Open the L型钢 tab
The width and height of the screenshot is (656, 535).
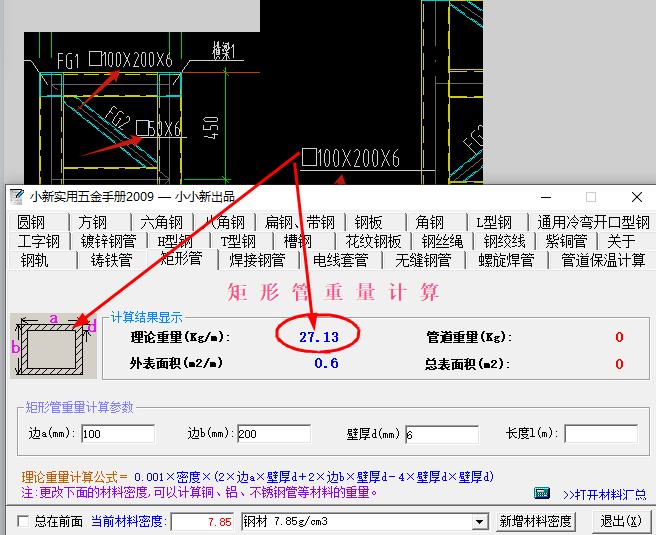click(x=498, y=222)
